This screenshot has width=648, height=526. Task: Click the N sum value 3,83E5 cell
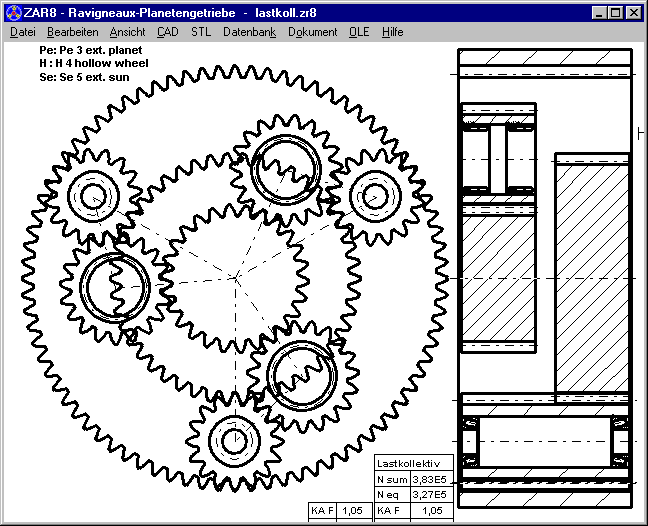click(x=428, y=479)
